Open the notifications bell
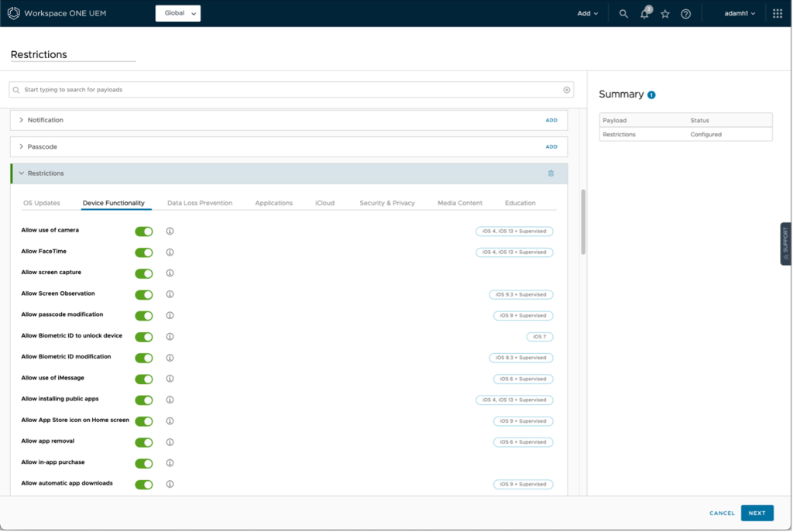Image resolution: width=793 pixels, height=532 pixels. coord(644,14)
